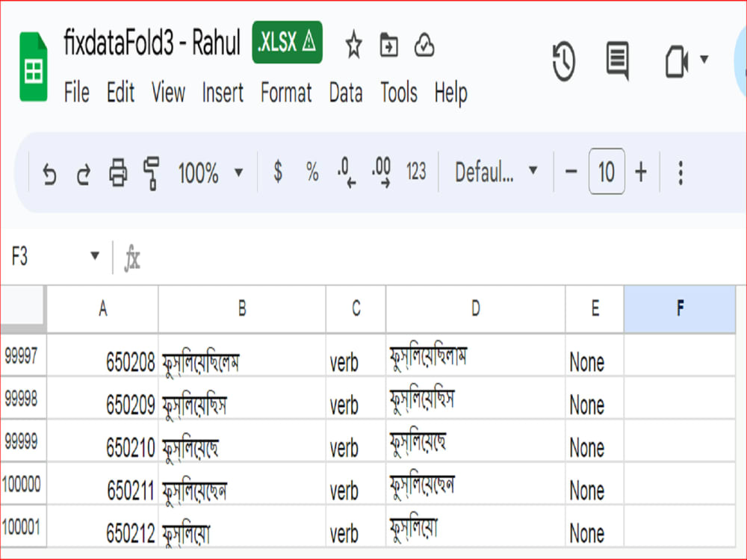The image size is (747, 560).
Task: Format as currency with dollar icon
Action: [x=278, y=172]
